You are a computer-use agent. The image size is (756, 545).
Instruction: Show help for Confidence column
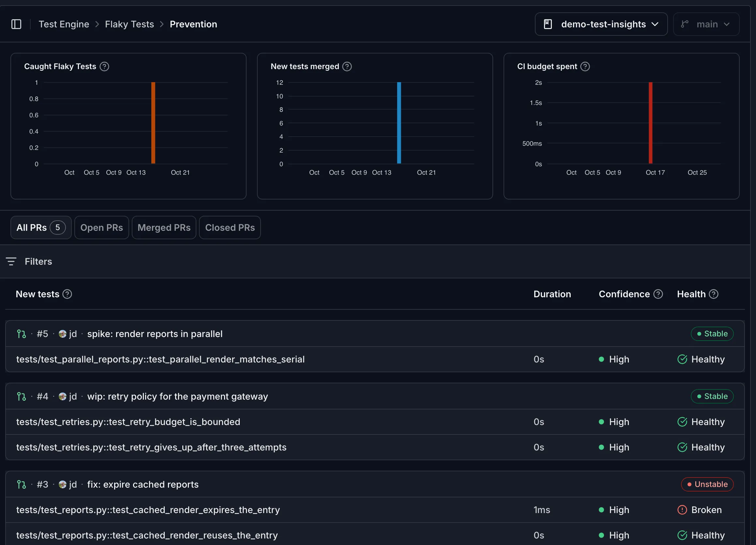(658, 294)
